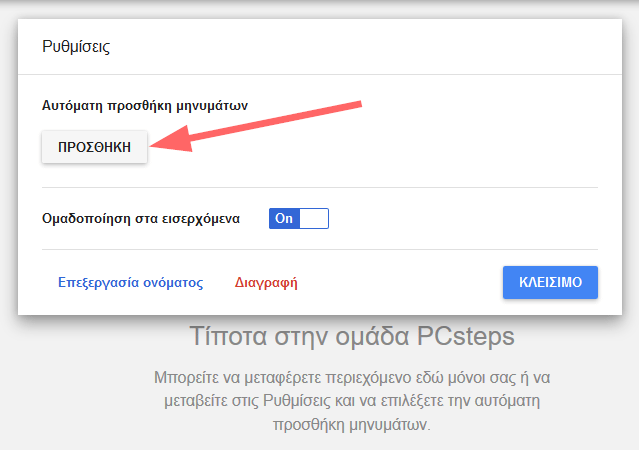Click the blue On text of the toggle
The height and width of the screenshot is (450, 639).
coord(284,218)
